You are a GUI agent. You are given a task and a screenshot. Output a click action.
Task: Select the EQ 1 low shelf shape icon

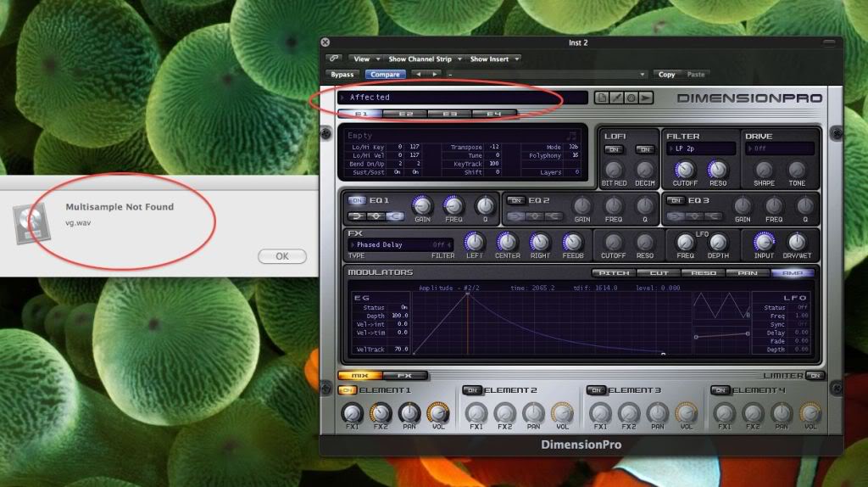pyautogui.click(x=357, y=216)
